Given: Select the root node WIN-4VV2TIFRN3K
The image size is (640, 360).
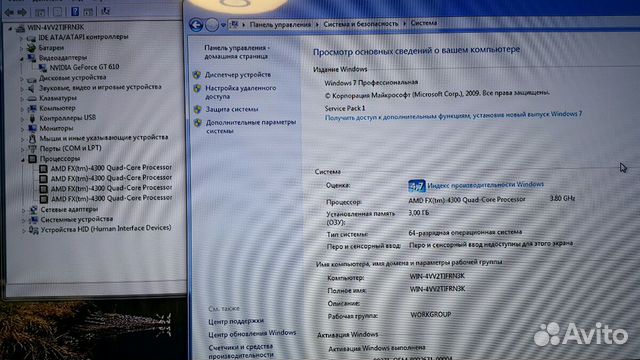Looking at the screenshot, I should 55,27.
